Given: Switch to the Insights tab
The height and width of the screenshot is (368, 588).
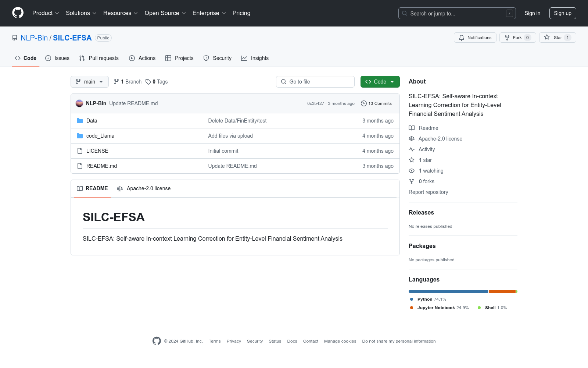Looking at the screenshot, I should [x=255, y=58].
